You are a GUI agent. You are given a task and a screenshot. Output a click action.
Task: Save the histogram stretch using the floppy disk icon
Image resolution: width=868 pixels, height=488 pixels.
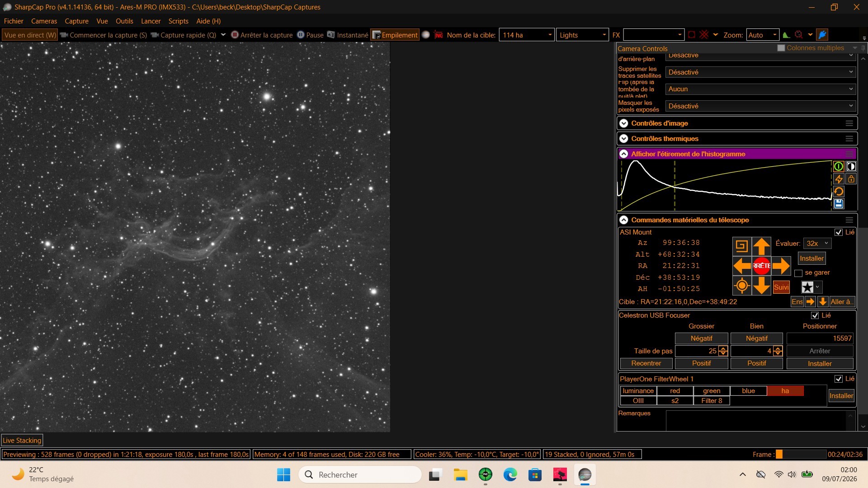839,204
